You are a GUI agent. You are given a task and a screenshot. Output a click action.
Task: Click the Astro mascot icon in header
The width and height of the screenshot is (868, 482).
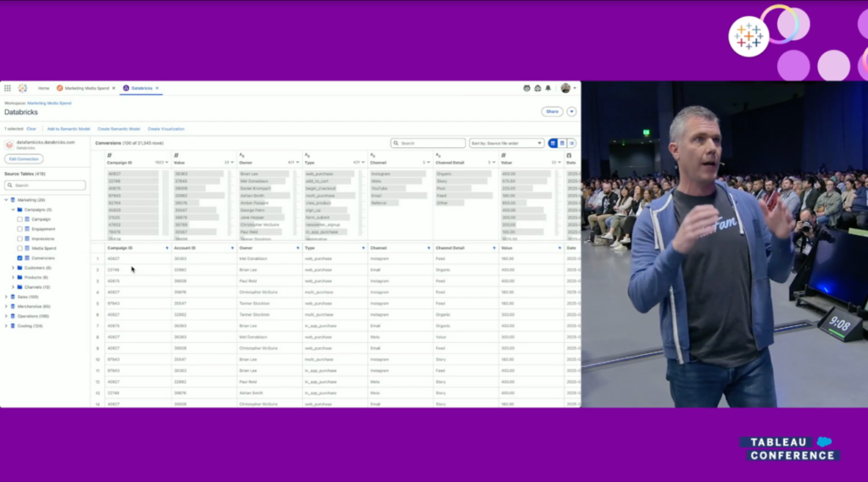(x=526, y=88)
